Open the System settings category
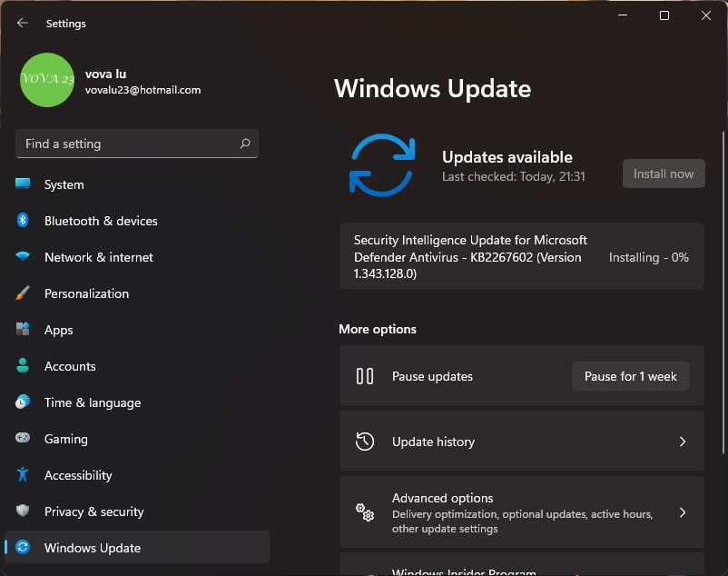This screenshot has width=728, height=576. [x=137, y=184]
